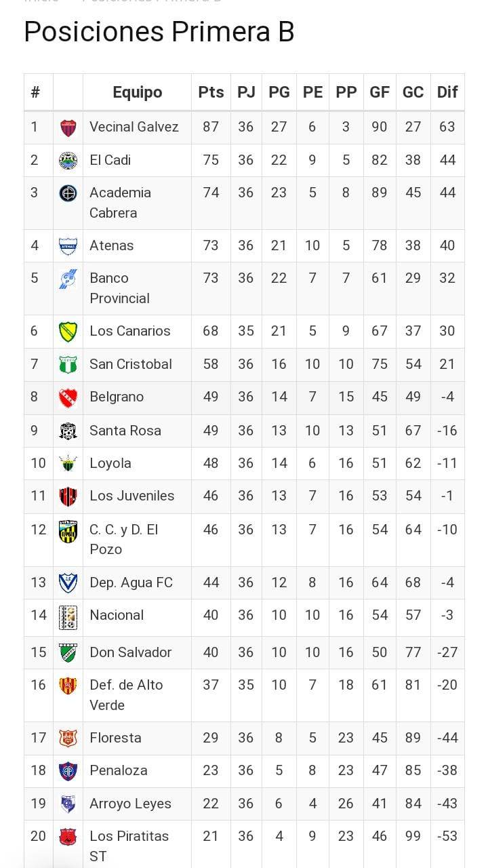Click the Nacional team crest
The width and height of the screenshot is (488, 868).
coord(68,617)
